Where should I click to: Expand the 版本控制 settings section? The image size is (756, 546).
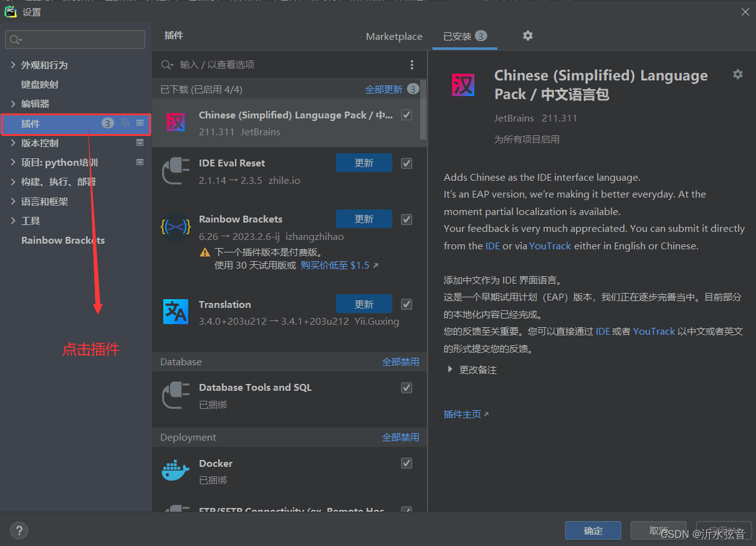[13, 143]
